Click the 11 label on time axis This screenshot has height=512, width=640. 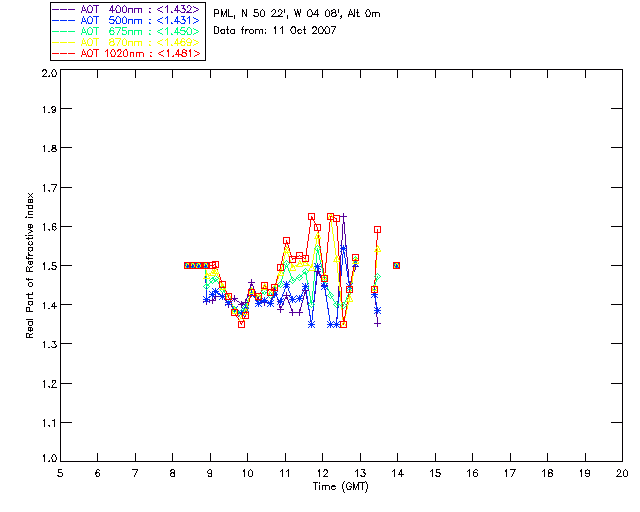[x=285, y=473]
